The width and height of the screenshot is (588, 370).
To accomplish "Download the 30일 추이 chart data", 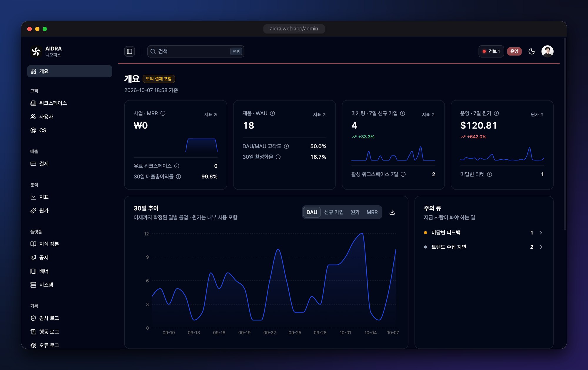I will (x=392, y=212).
